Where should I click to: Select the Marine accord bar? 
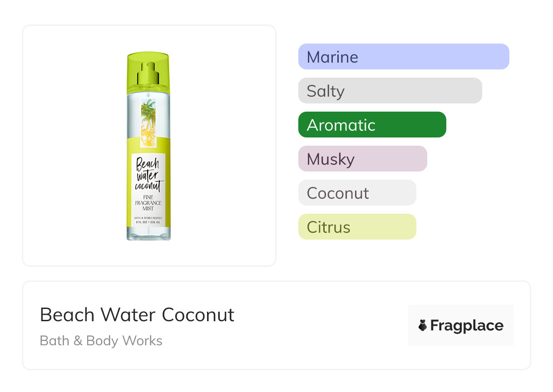(x=403, y=57)
